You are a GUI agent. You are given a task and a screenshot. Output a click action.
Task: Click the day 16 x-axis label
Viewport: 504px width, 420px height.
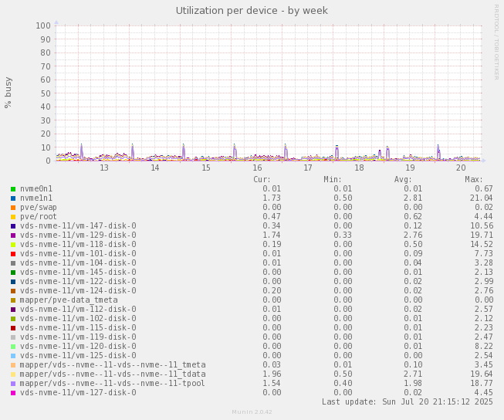tap(257, 168)
